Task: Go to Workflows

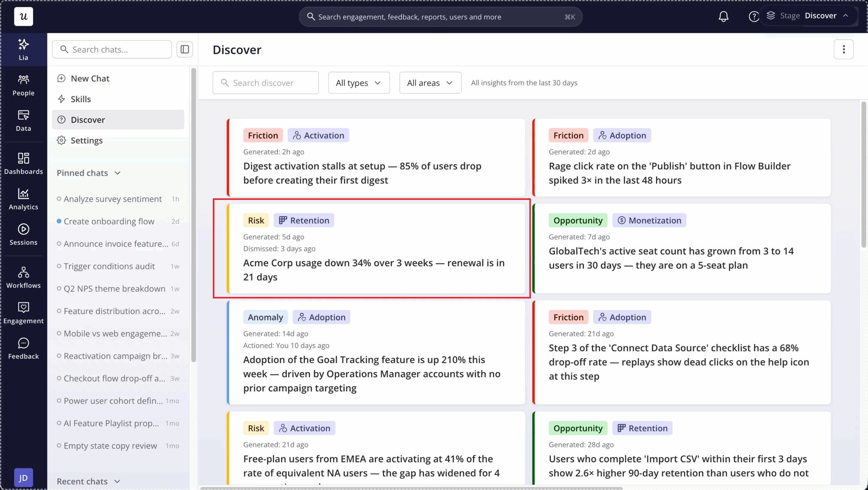Action: coord(23,278)
